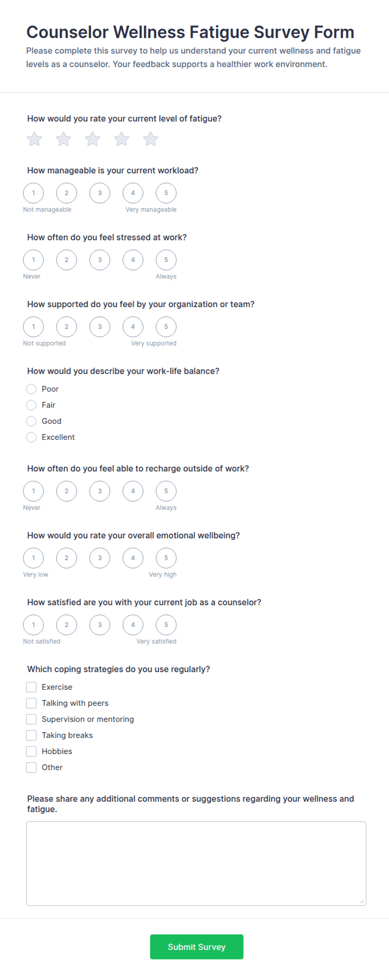Image resolution: width=389 pixels, height=980 pixels.
Task: Click the second fatigue rating star
Action: 64,139
